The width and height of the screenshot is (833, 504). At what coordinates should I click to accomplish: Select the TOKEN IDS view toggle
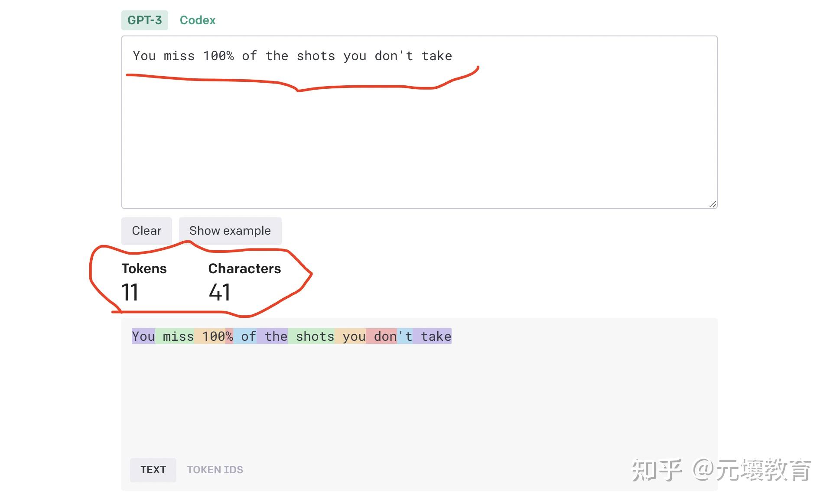click(215, 470)
